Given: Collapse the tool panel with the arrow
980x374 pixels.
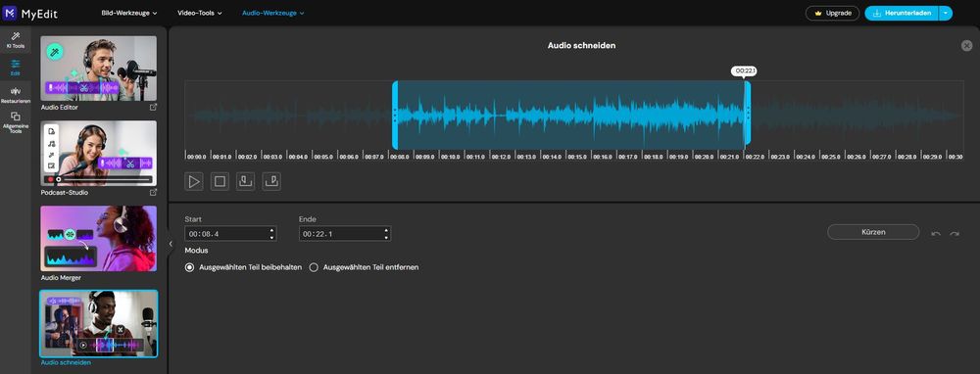Looking at the screenshot, I should coord(171,244).
